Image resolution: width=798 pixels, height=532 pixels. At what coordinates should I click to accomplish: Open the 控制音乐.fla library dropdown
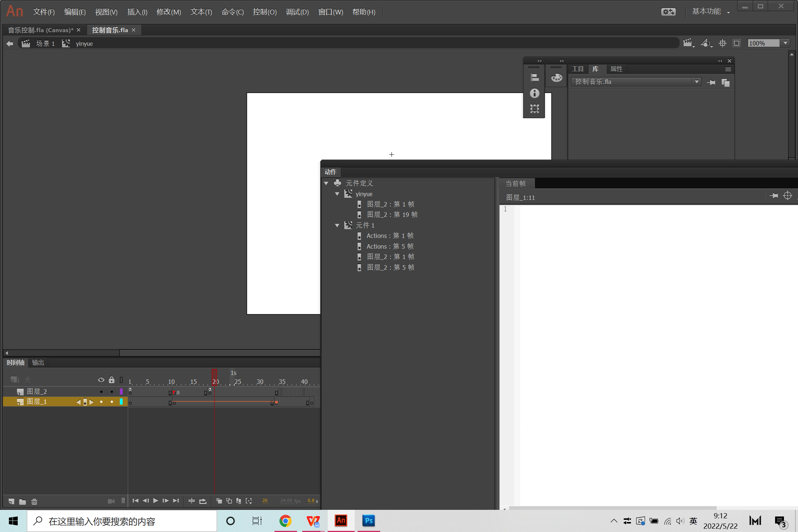coord(696,82)
